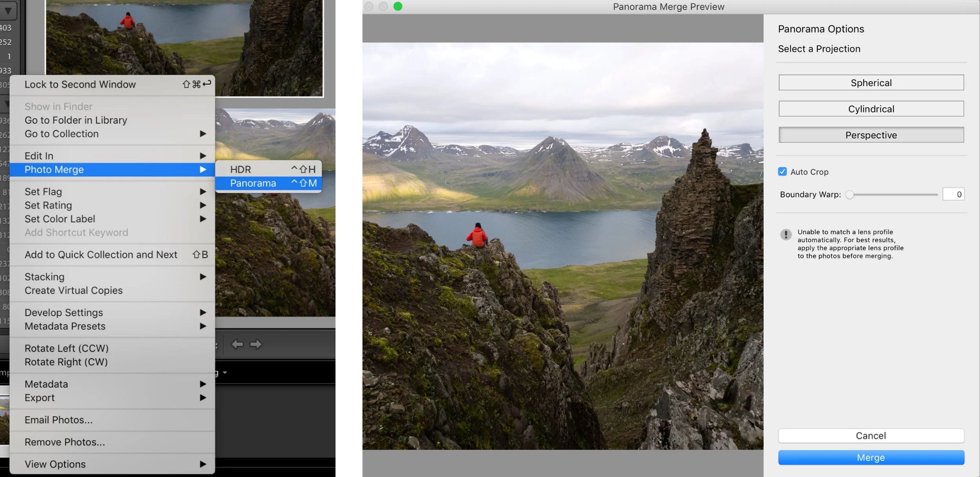Open the View Options submenu

(x=112, y=464)
